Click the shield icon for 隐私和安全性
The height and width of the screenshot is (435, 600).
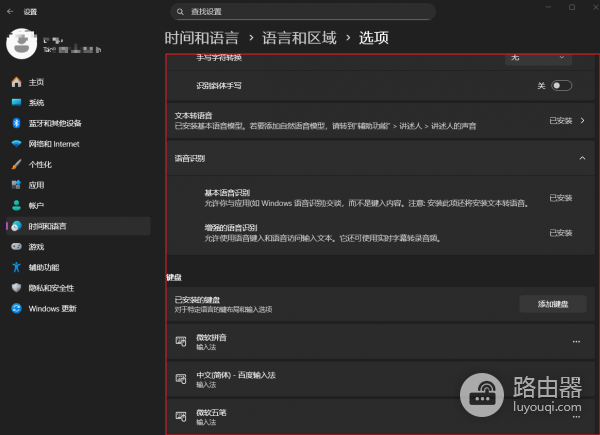[x=16, y=288]
